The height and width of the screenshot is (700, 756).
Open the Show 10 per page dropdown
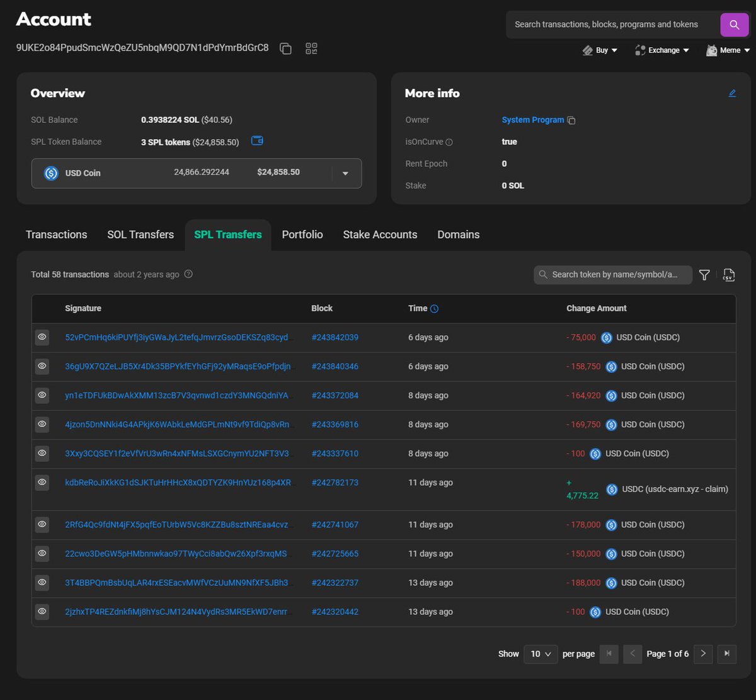pos(541,654)
